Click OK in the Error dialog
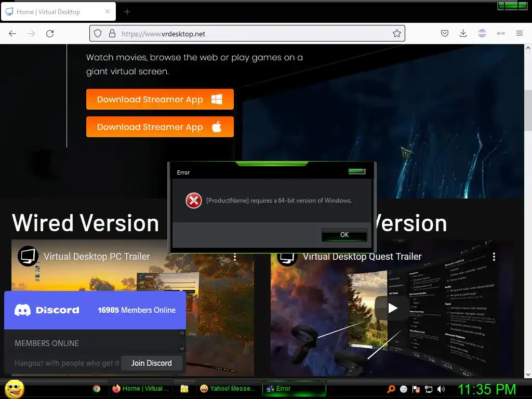 point(344,235)
